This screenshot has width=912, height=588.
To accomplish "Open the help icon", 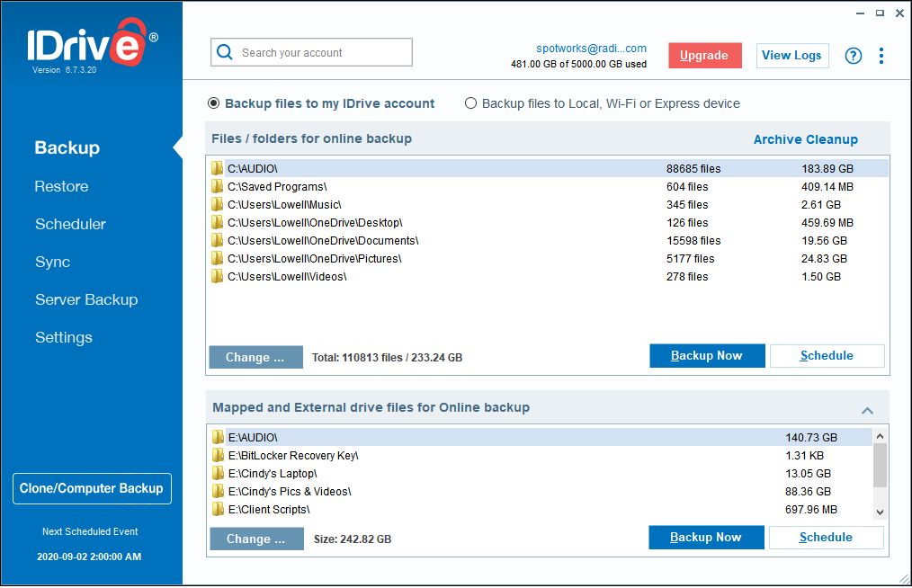I will [853, 55].
